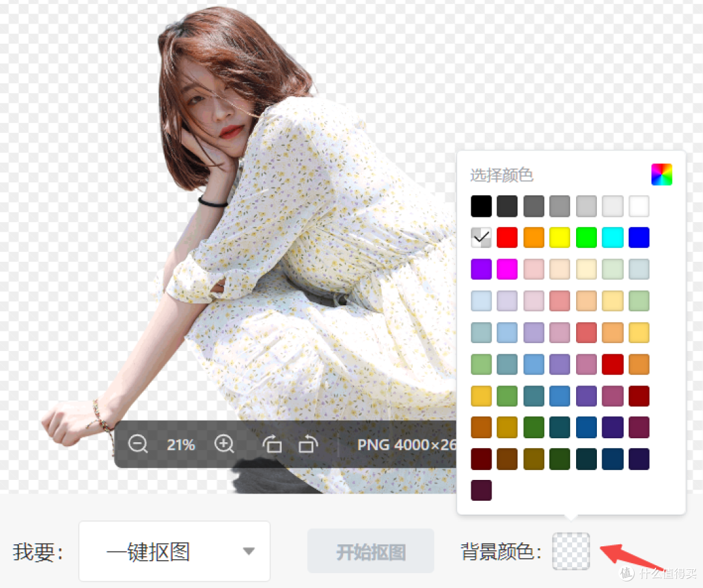The width and height of the screenshot is (703, 588).
Task: Zoom out with the magnifier minus icon
Action: click(137, 444)
